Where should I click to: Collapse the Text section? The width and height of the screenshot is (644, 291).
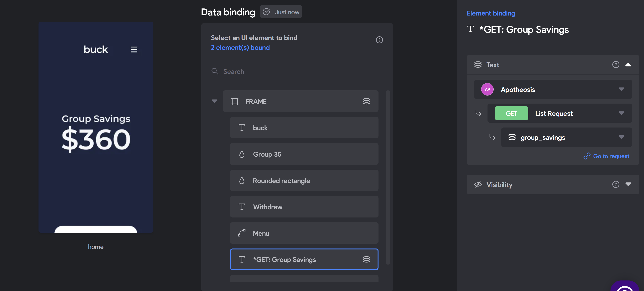tap(628, 65)
